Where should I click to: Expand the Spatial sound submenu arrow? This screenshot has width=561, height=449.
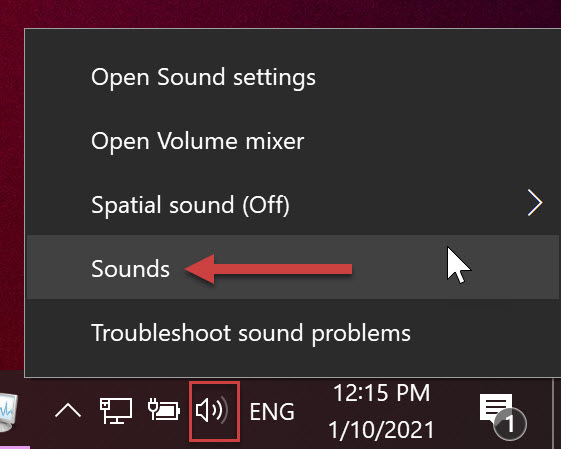[535, 202]
